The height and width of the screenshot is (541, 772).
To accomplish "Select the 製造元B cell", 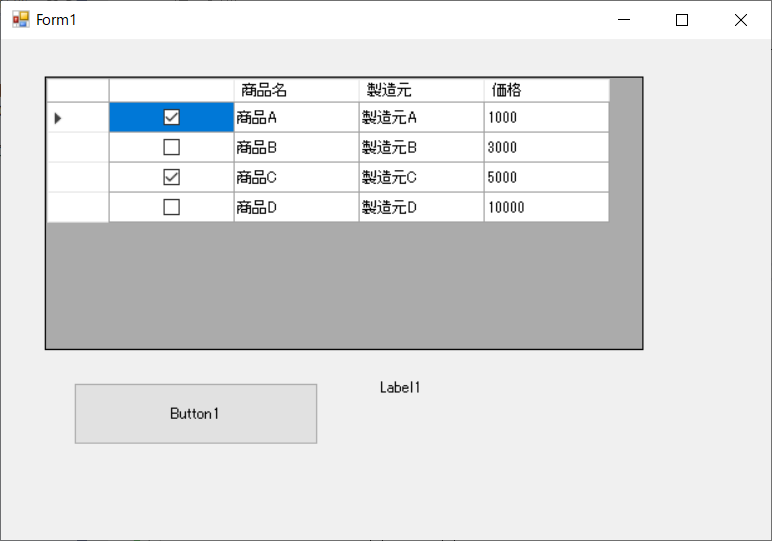I will (x=421, y=147).
